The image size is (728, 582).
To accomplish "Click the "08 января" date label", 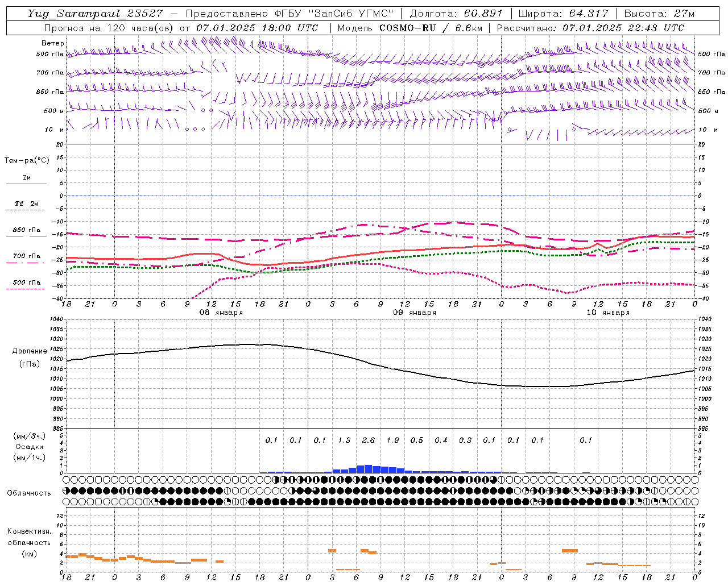I will pos(221,313).
